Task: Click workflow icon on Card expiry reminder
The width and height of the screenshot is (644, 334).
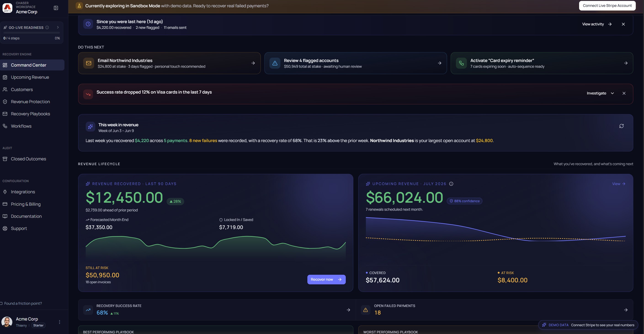Action: tap(461, 63)
